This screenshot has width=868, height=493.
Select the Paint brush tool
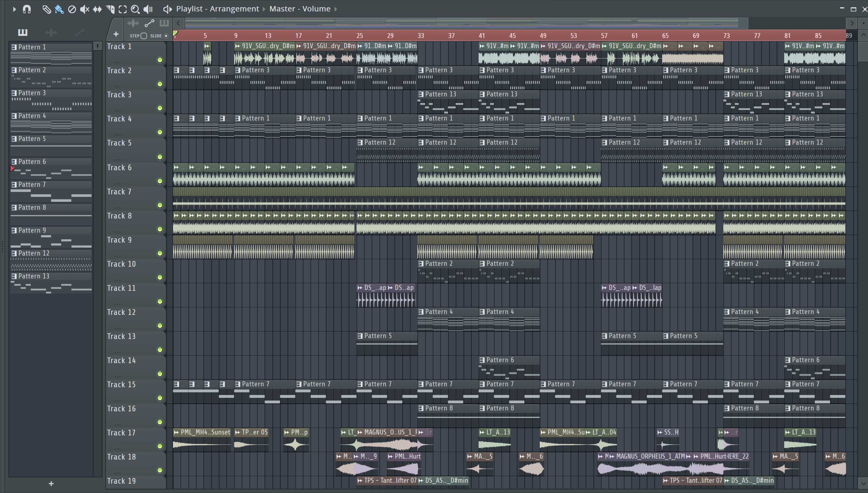(x=59, y=9)
